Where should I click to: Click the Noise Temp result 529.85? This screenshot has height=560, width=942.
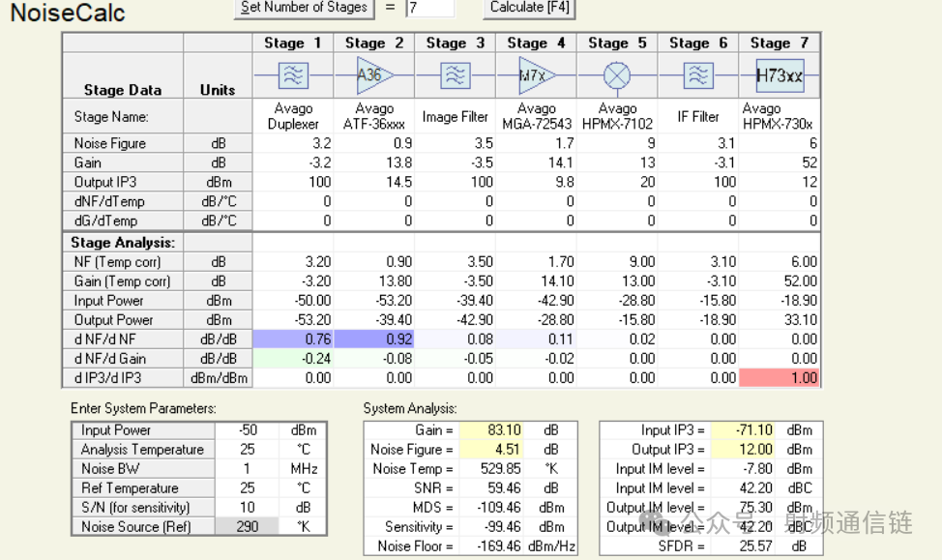[491, 469]
